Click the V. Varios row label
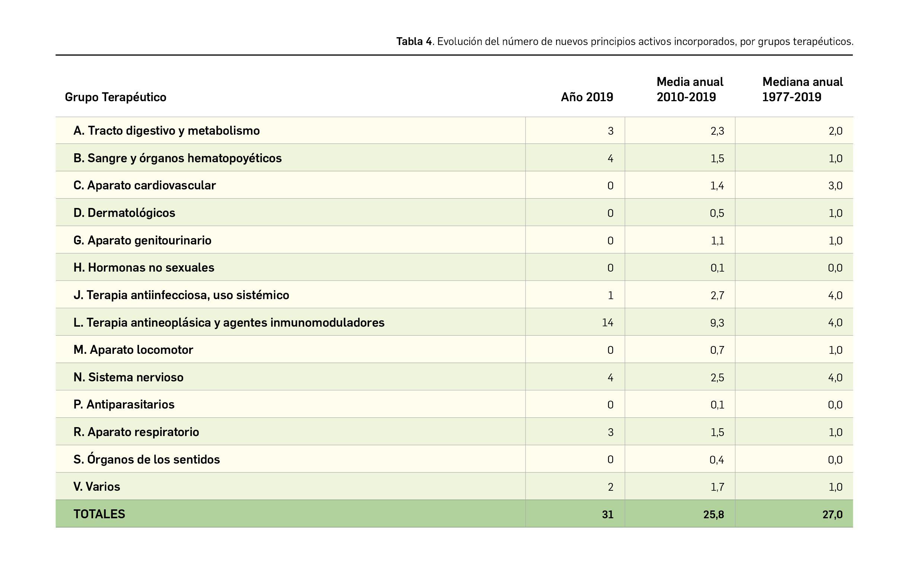Screen dimensions: 924x567 [x=97, y=487]
